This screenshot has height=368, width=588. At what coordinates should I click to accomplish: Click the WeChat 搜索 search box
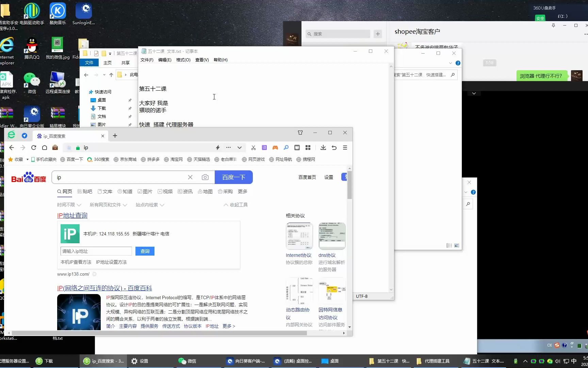click(338, 34)
